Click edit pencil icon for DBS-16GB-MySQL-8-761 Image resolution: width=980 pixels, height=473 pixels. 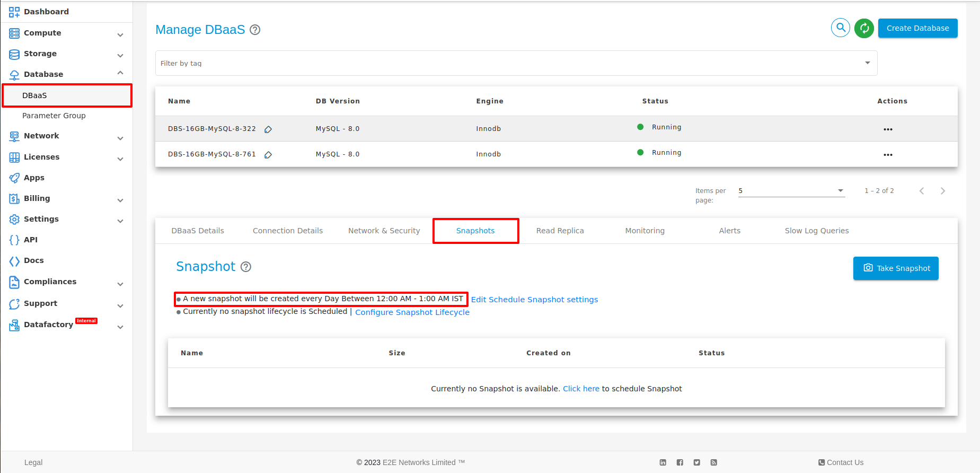(268, 155)
